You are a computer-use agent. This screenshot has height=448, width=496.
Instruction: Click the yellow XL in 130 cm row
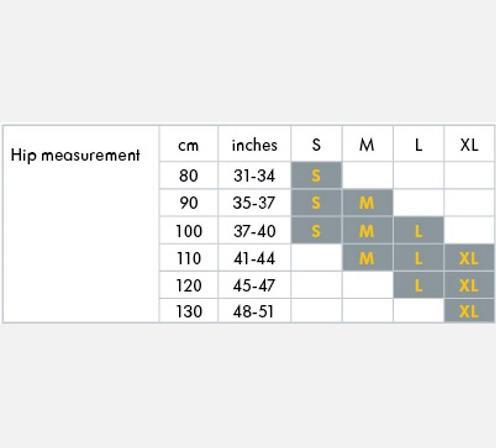tap(469, 312)
